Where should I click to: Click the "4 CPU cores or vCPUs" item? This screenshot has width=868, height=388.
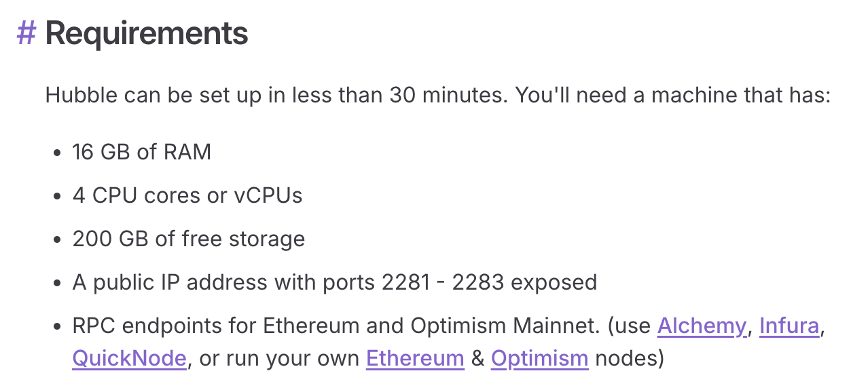coord(187,195)
